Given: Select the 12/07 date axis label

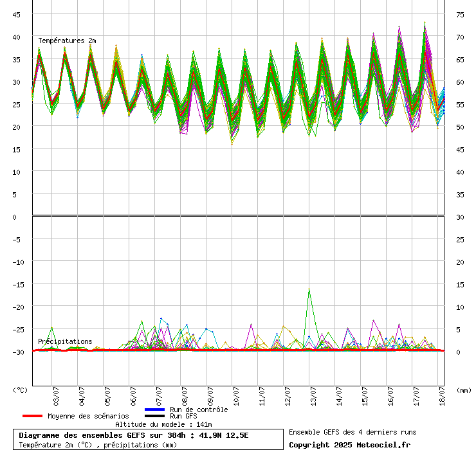Looking at the screenshot, I should (288, 396).
